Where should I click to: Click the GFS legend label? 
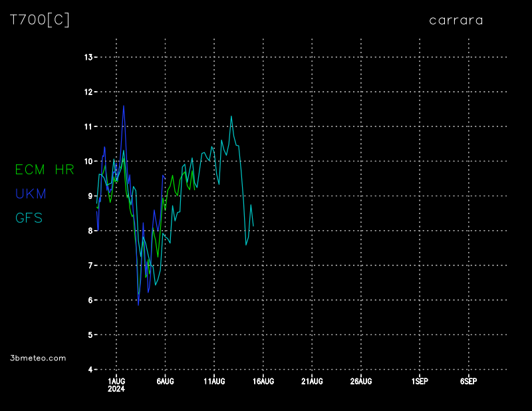29,217
